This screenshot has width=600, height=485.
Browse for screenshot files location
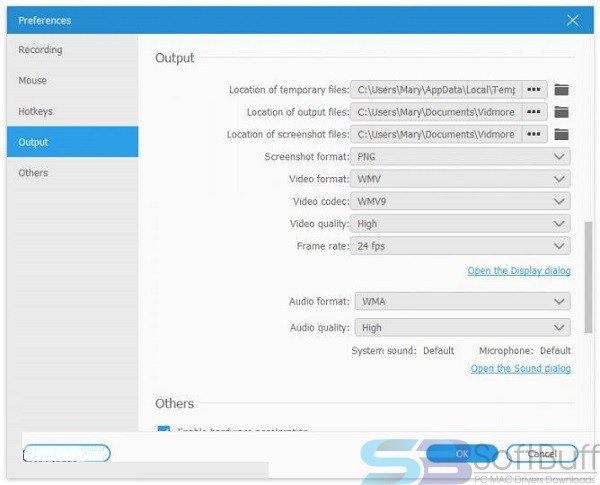tap(534, 134)
